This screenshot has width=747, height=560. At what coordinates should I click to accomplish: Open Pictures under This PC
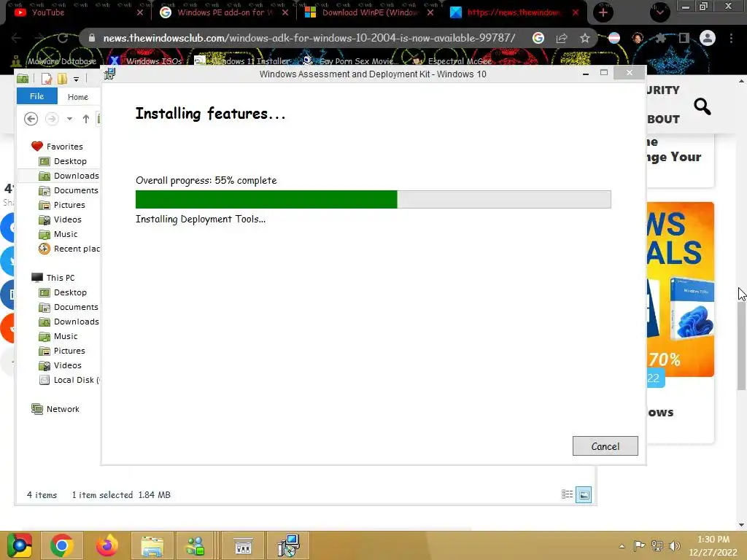[x=62, y=351]
